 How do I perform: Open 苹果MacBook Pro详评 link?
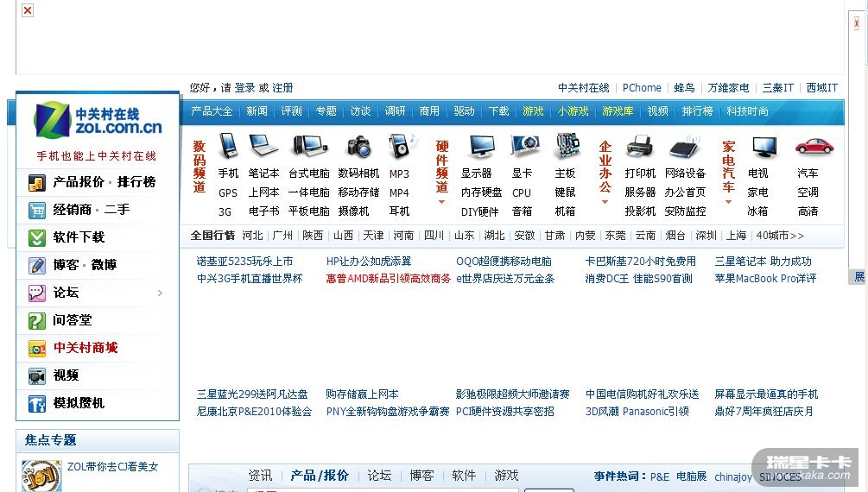(x=765, y=279)
